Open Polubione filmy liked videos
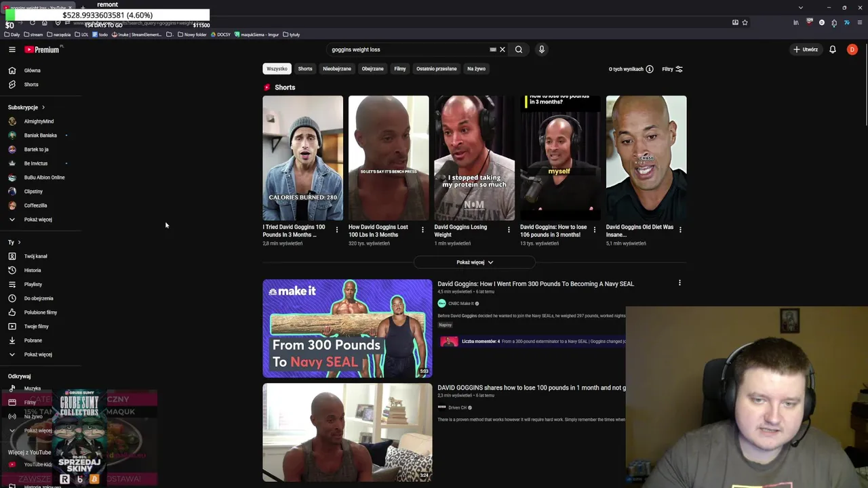Screen dimensions: 868x488 (41, 312)
